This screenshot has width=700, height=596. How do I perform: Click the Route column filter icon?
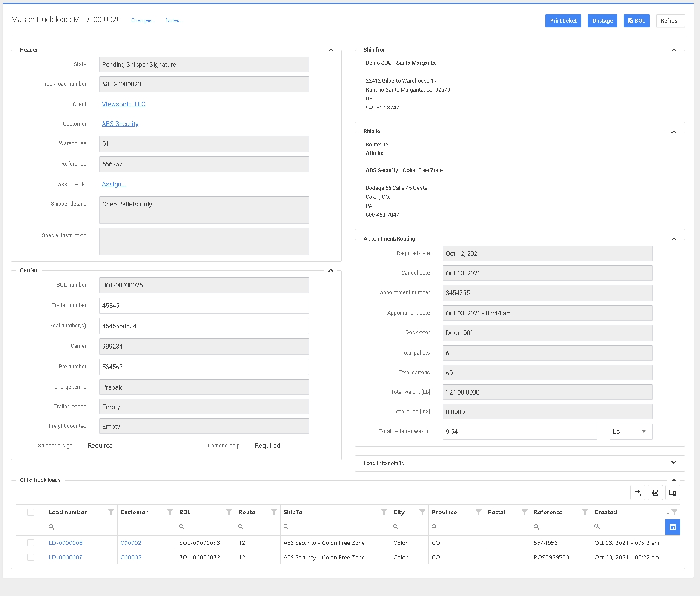274,512
